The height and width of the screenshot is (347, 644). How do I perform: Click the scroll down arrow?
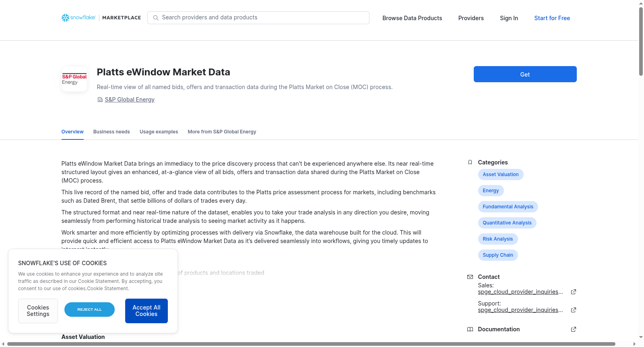641,337
